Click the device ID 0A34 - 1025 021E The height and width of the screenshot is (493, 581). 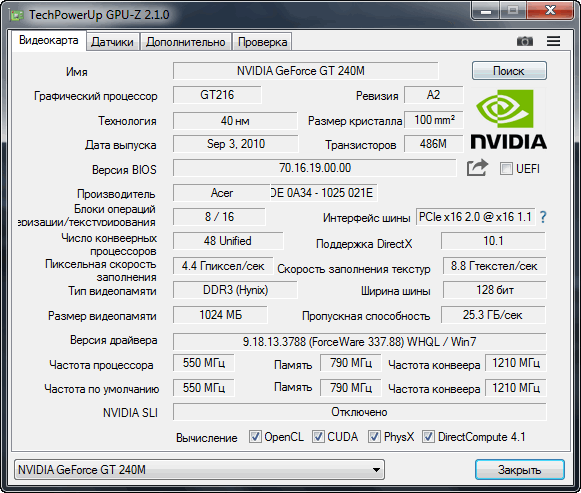(x=323, y=193)
